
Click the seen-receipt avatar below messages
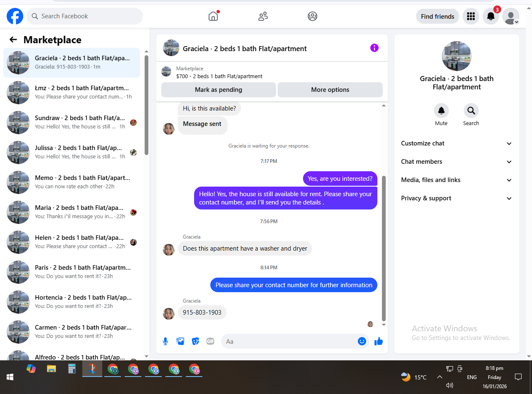[x=370, y=324]
